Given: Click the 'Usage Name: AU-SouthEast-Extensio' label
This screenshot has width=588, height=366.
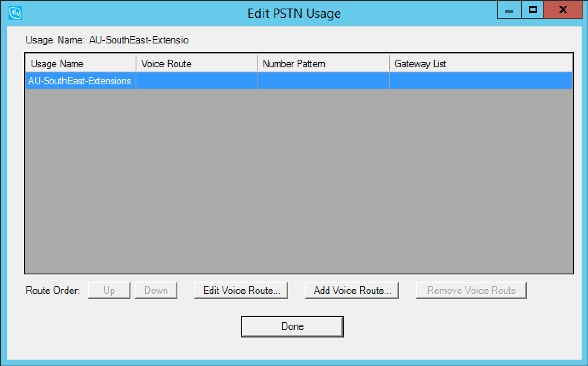Looking at the screenshot, I should [107, 40].
